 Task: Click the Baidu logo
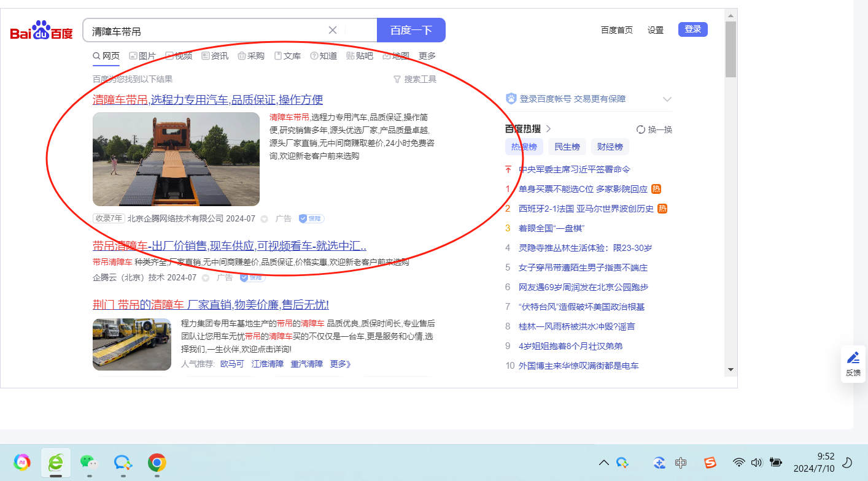(x=42, y=31)
